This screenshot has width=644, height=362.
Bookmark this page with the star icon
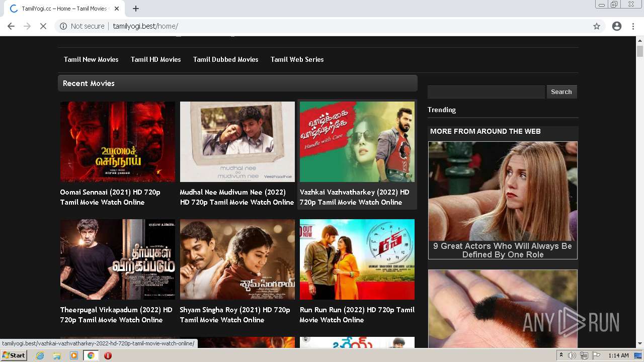(597, 26)
